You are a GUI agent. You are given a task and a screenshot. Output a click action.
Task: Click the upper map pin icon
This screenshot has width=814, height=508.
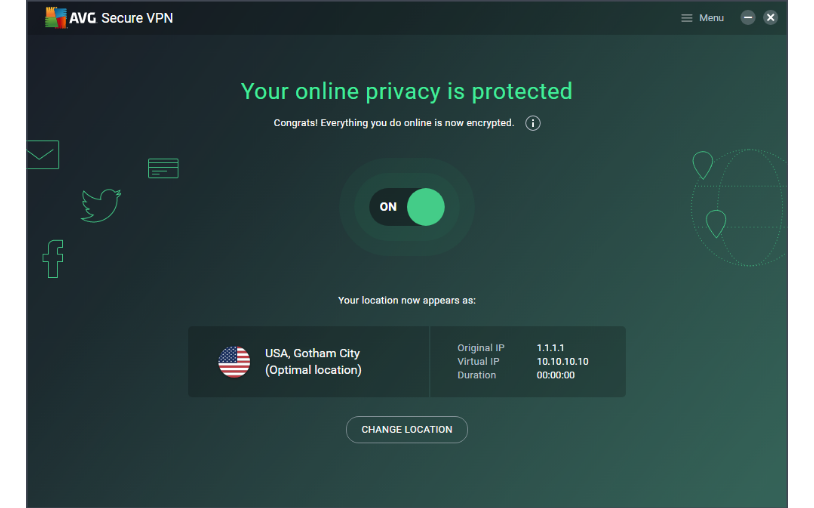pos(702,164)
